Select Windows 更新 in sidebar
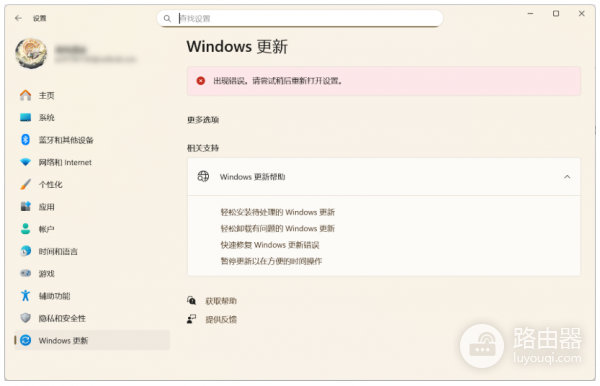Screen dimensions: 600x386 (x=92, y=340)
